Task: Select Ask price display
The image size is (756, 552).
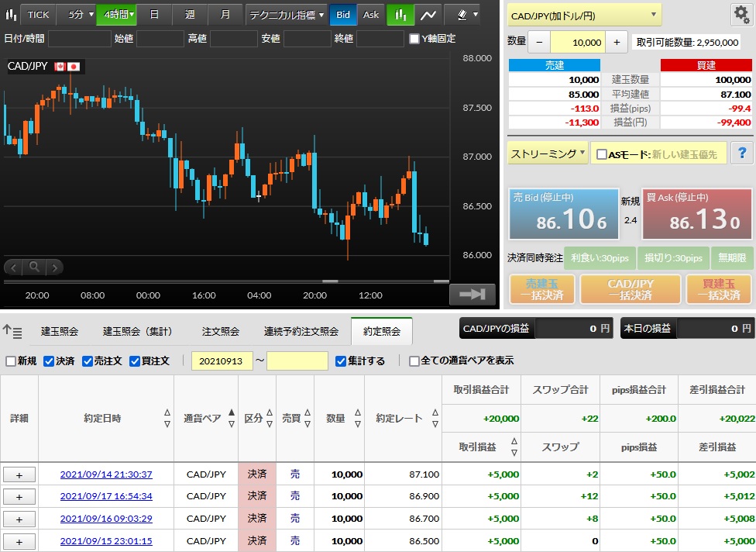Action: (x=371, y=15)
